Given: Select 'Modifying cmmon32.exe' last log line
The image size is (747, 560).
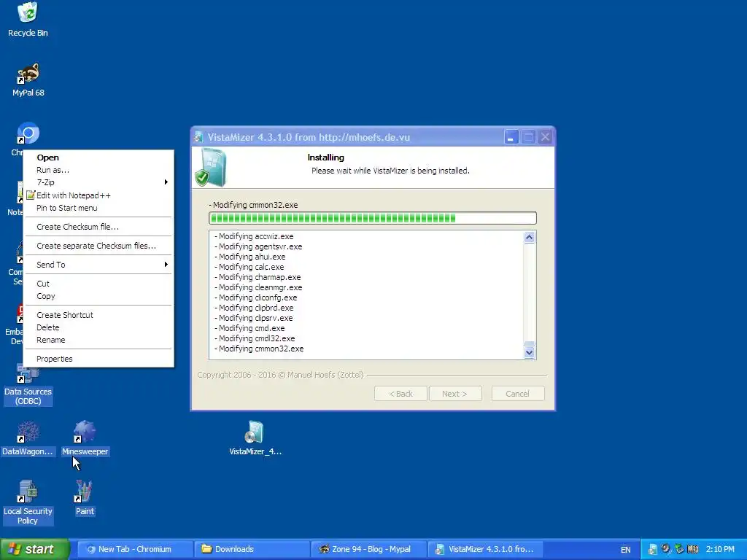Looking at the screenshot, I should (x=259, y=349).
